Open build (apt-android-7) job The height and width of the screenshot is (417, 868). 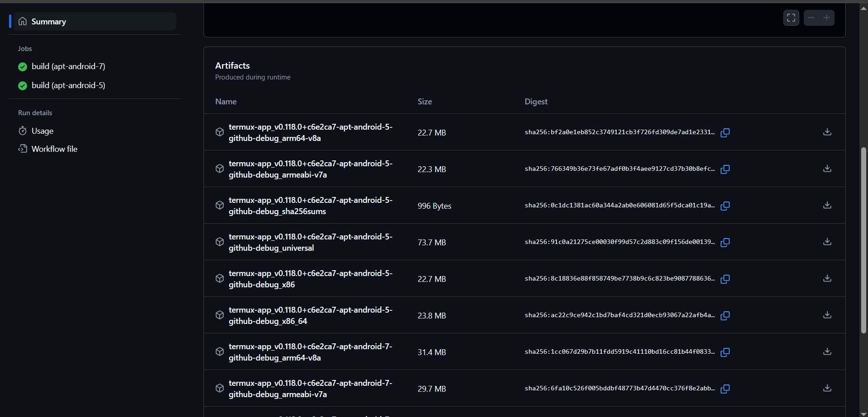point(68,66)
